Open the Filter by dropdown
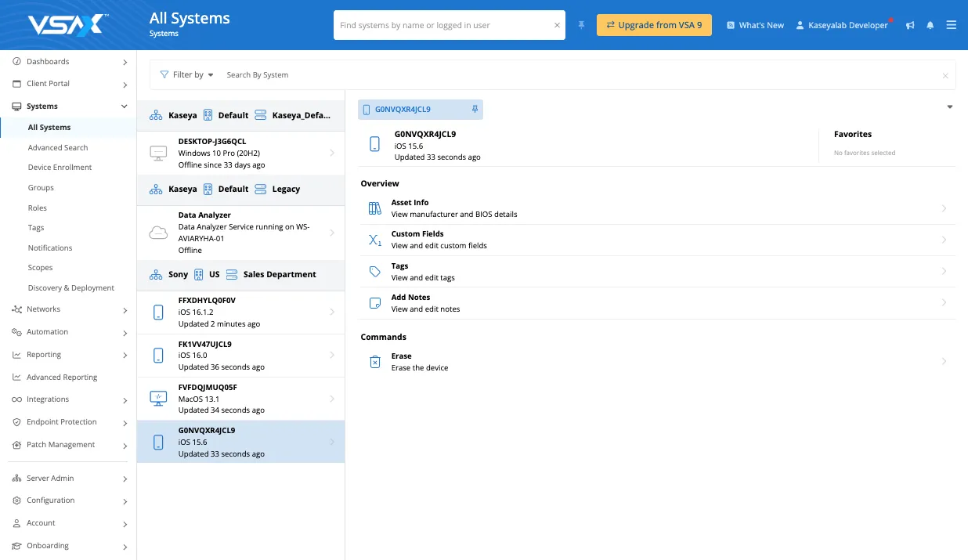The width and height of the screenshot is (968, 560). (x=186, y=75)
